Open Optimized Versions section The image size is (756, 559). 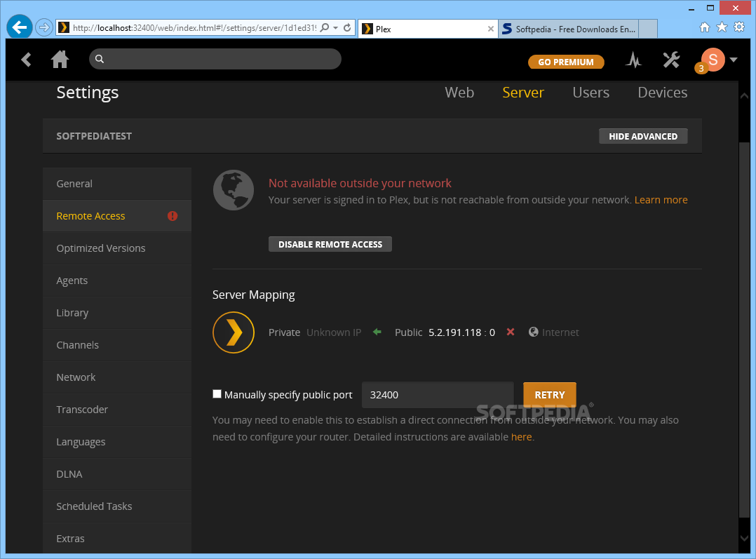point(117,248)
